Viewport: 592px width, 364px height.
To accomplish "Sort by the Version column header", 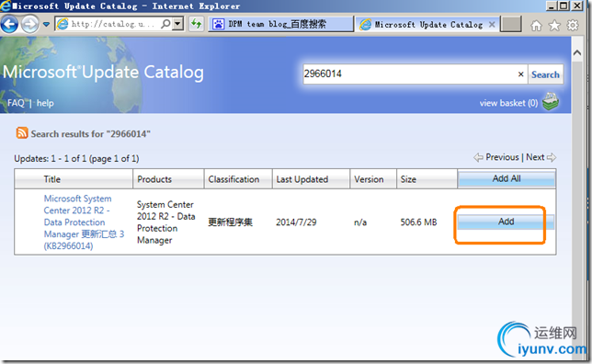I will pos(369,179).
